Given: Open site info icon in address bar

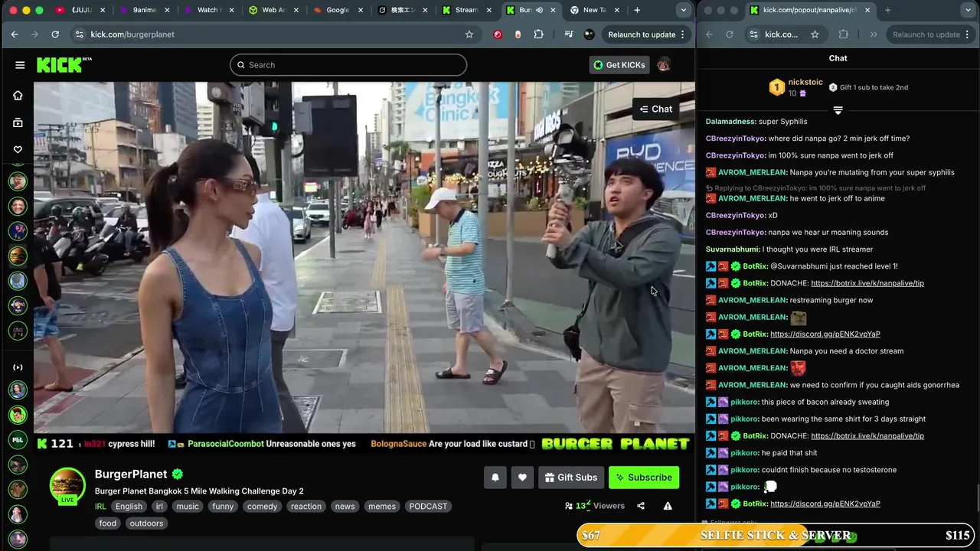Looking at the screenshot, I should pos(79,34).
